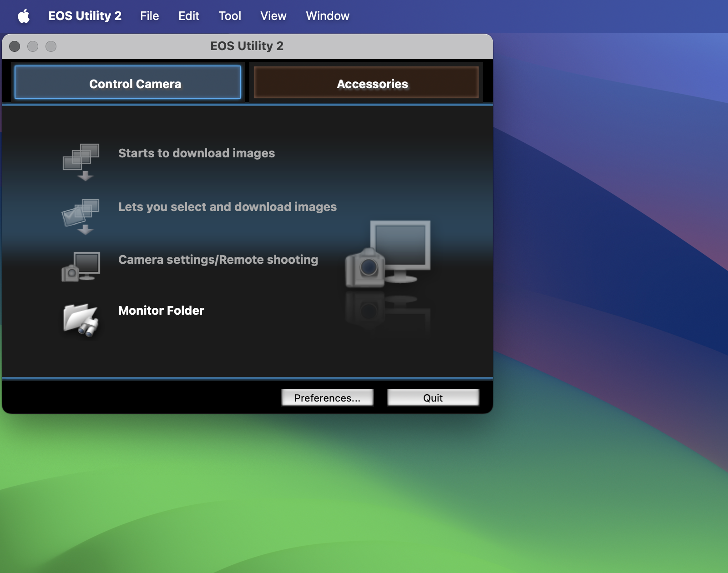Open the File menu
728x573 pixels.
(149, 16)
